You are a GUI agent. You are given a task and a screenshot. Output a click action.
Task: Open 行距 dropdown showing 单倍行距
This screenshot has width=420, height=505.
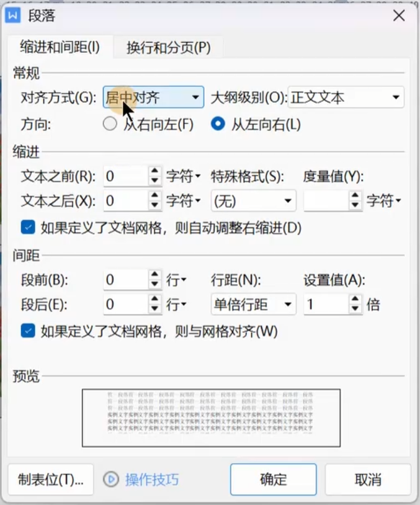(x=254, y=304)
